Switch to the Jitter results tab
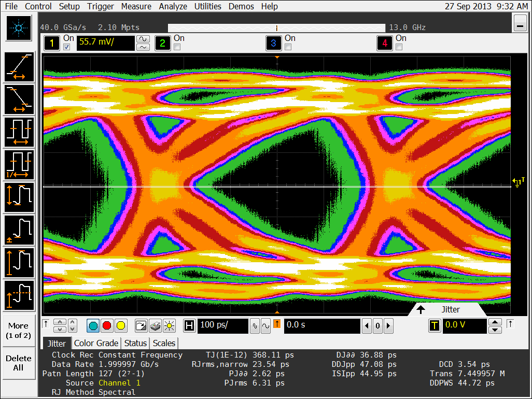The image size is (532, 399). [57, 344]
